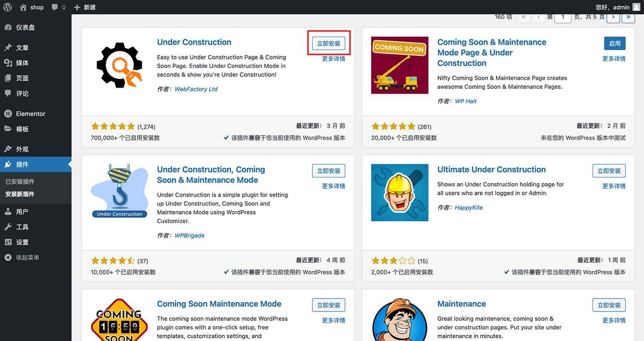Viewport: 644px width, 341px height.
Task: Click the Maintenance plugin worker thumbnail
Action: point(400,320)
